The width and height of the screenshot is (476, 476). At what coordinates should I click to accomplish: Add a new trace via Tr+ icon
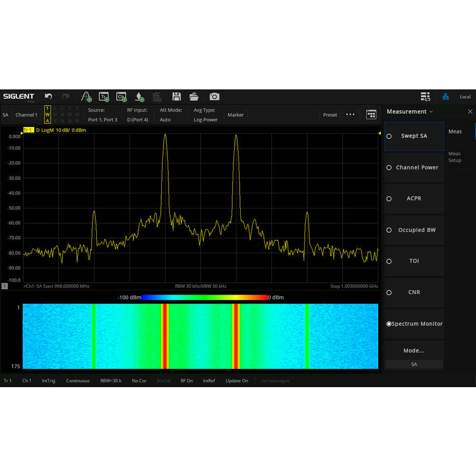104,97
